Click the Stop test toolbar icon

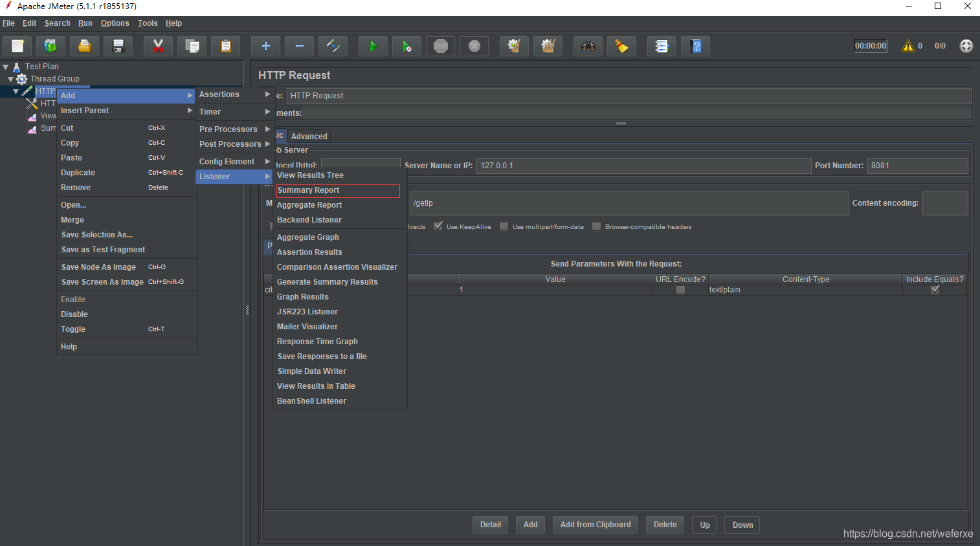tap(441, 46)
